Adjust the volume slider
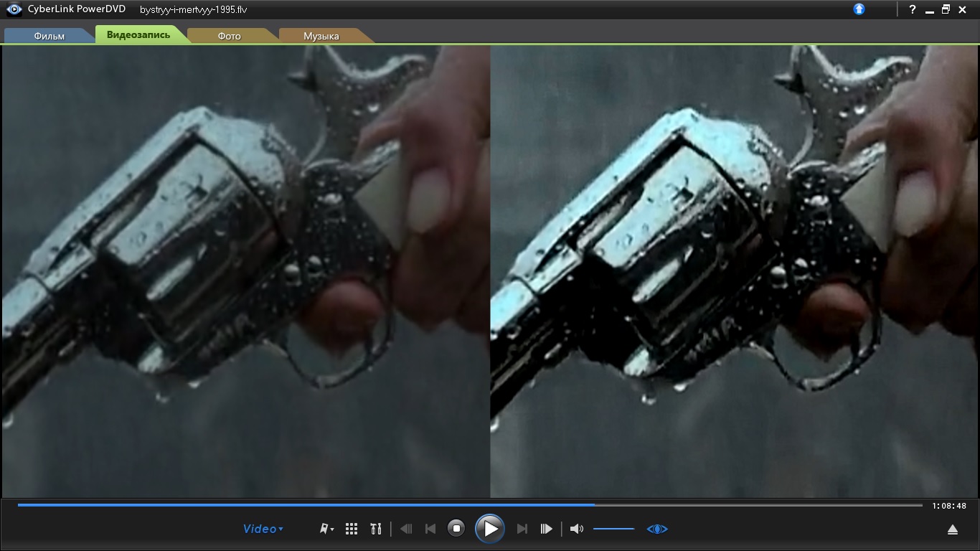Screen dimensions: 980x551 [x=614, y=529]
